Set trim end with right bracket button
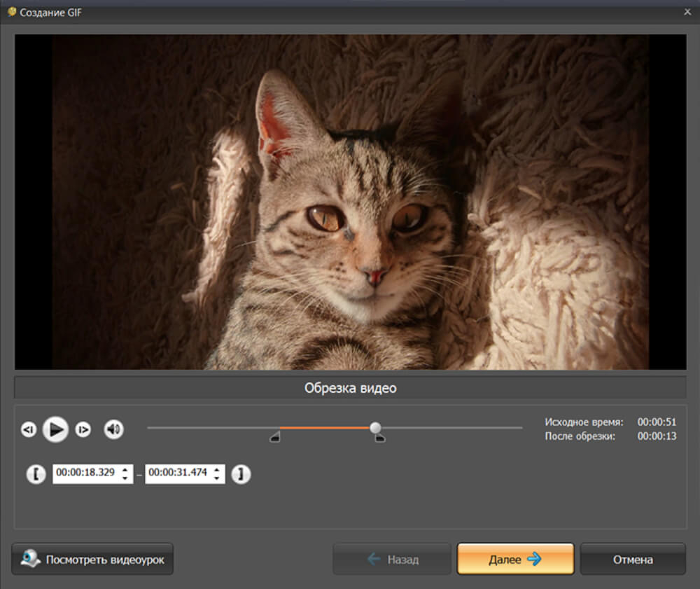The height and width of the screenshot is (589, 700). point(241,473)
